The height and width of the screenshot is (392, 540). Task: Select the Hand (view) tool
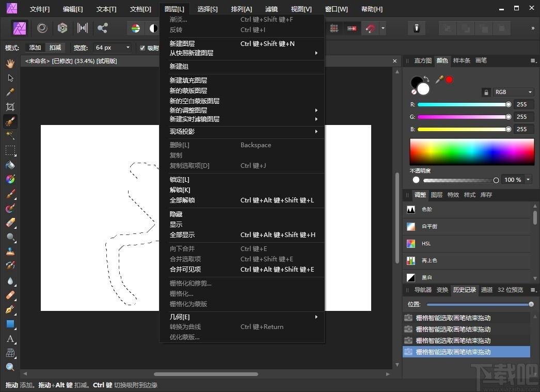click(10, 64)
